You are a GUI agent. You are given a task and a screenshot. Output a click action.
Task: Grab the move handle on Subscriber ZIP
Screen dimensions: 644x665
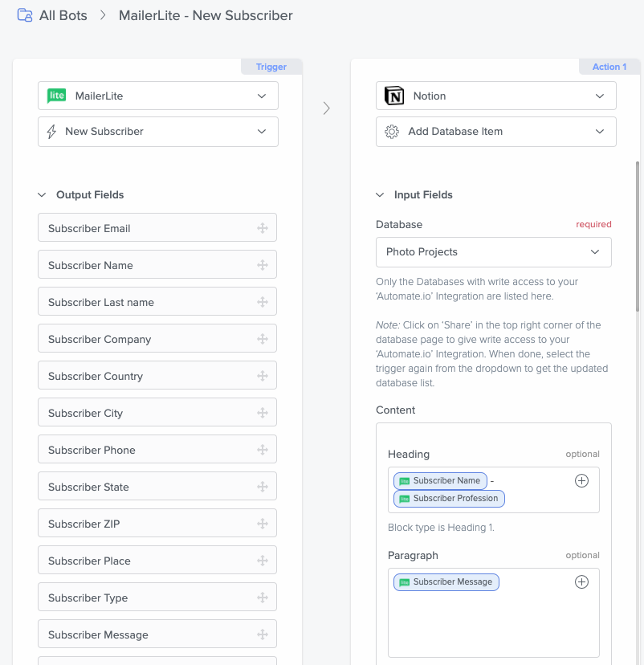click(x=263, y=524)
